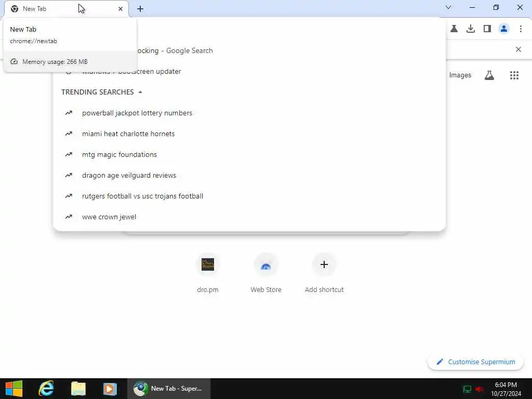Image resolution: width=532 pixels, height=399 pixels.
Task: Open the profile avatar menu
Action: (504, 29)
